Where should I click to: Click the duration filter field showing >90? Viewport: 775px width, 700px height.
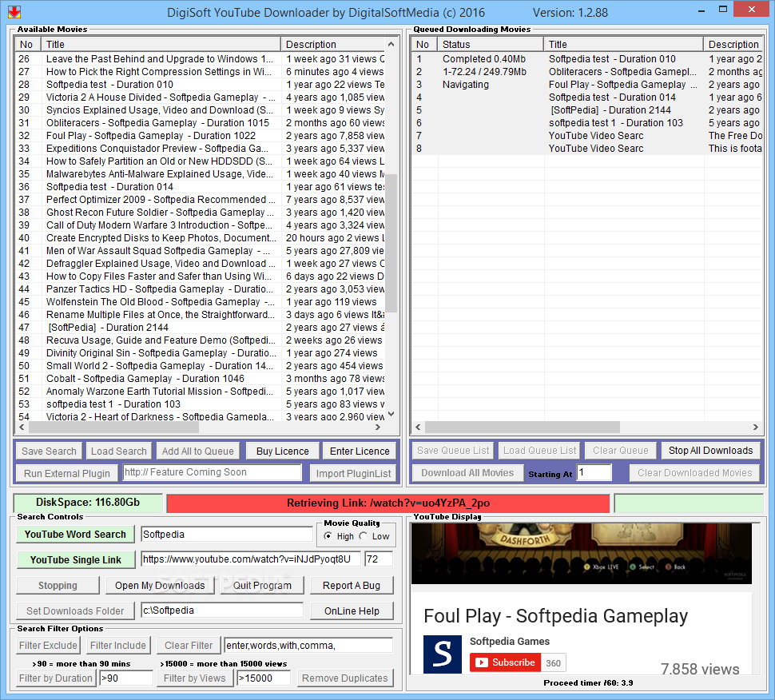pos(126,678)
